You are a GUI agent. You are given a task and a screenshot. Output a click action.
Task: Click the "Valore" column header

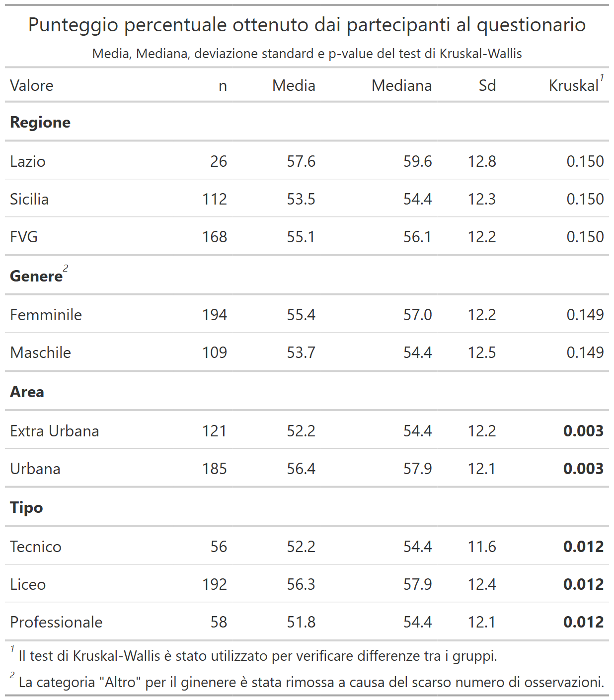pos(32,85)
